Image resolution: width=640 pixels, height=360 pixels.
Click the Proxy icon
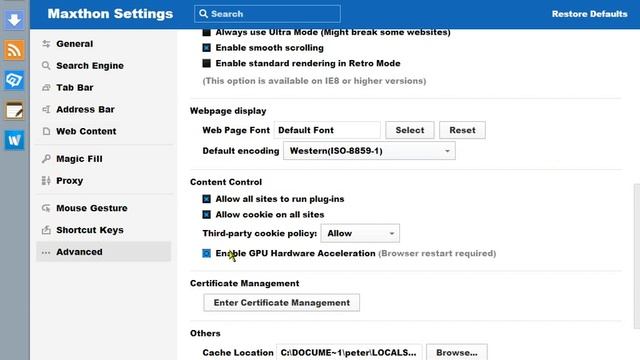pyautogui.click(x=46, y=180)
